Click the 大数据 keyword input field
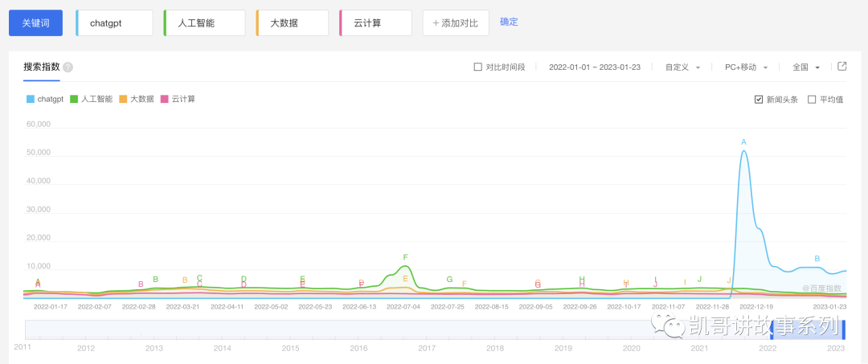Viewport: 868px width, 364px height. (x=293, y=22)
